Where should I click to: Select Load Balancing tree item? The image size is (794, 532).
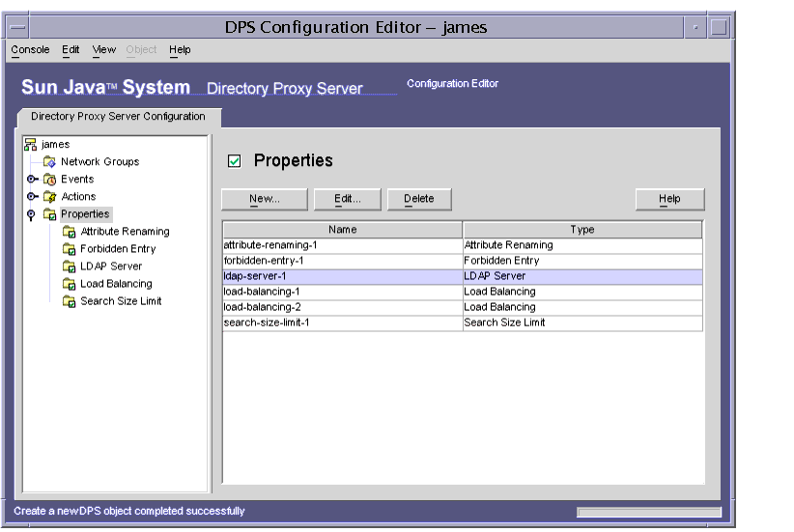pos(116,284)
